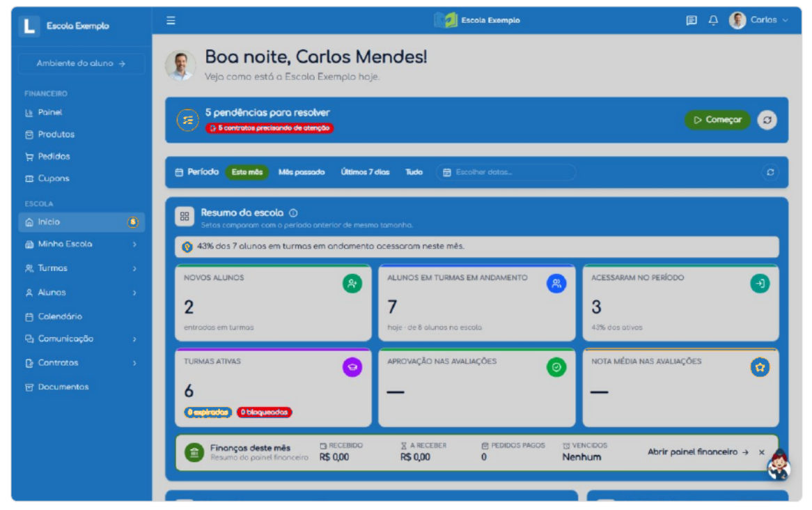Viewport: 812px width, 510px height.
Task: Expand Contratos submenu chevron
Action: [x=134, y=363]
